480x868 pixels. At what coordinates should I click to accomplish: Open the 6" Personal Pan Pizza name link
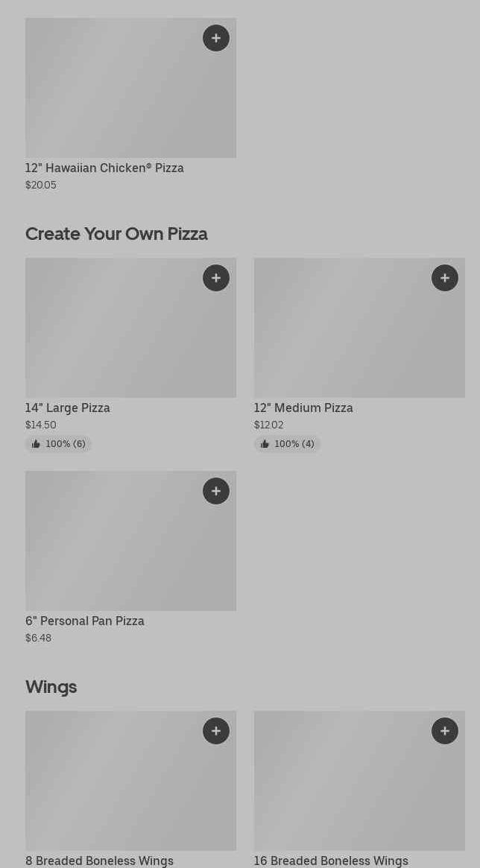[x=85, y=621]
